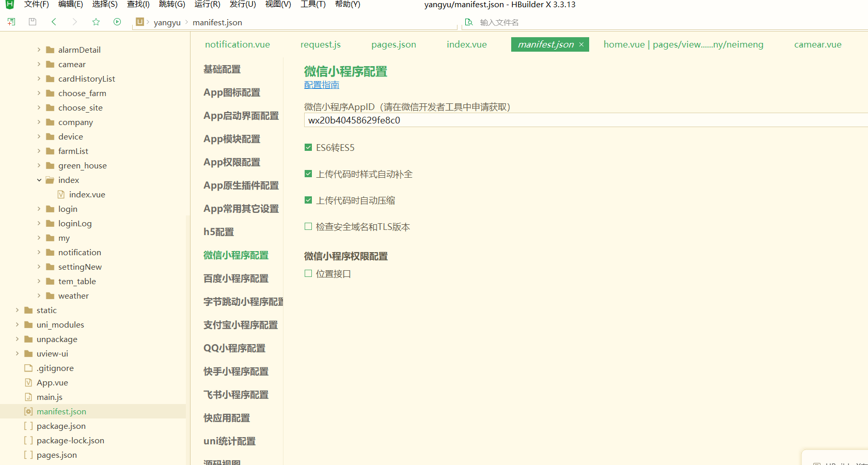Image resolution: width=868 pixels, height=465 pixels.
Task: Expand the green_house folder
Action: point(39,165)
